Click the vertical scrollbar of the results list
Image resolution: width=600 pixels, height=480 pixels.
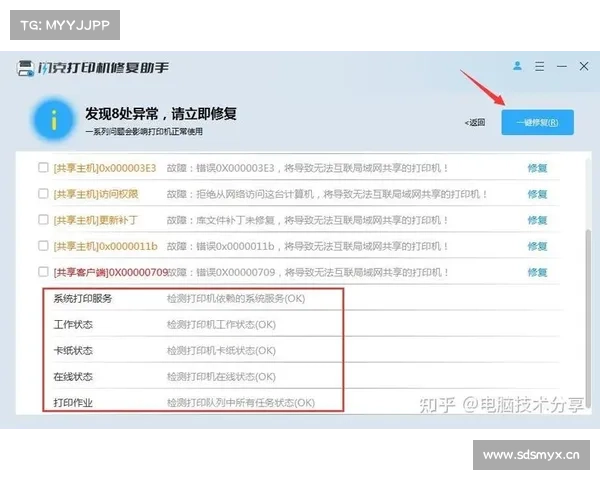click(x=588, y=318)
